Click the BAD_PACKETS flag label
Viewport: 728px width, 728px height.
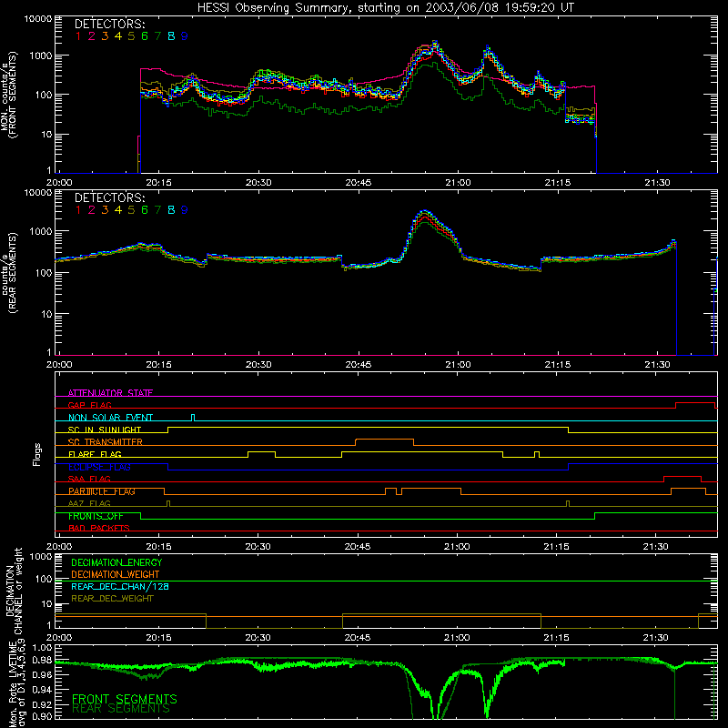pyautogui.click(x=99, y=528)
